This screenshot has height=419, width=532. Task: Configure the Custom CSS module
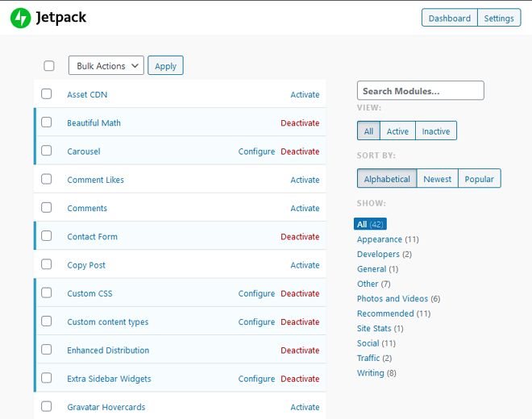pos(256,294)
